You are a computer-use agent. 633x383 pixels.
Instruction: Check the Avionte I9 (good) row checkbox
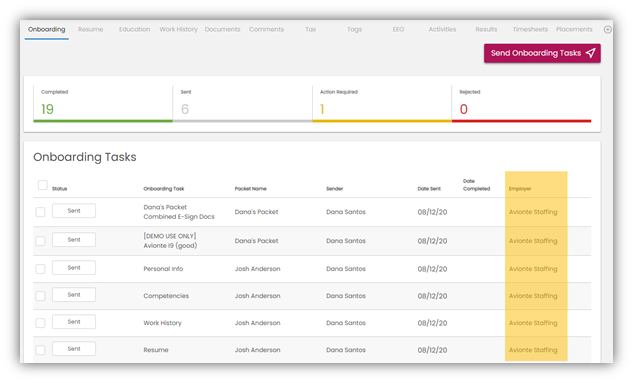[40, 241]
